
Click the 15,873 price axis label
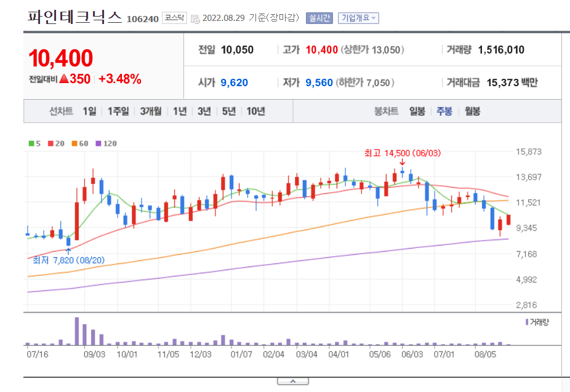[x=529, y=151]
